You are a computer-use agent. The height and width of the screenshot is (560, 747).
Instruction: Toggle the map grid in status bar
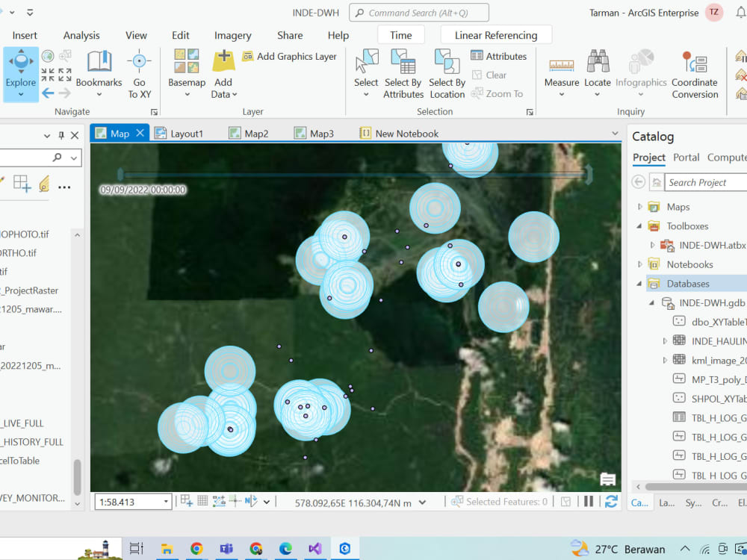coord(202,501)
